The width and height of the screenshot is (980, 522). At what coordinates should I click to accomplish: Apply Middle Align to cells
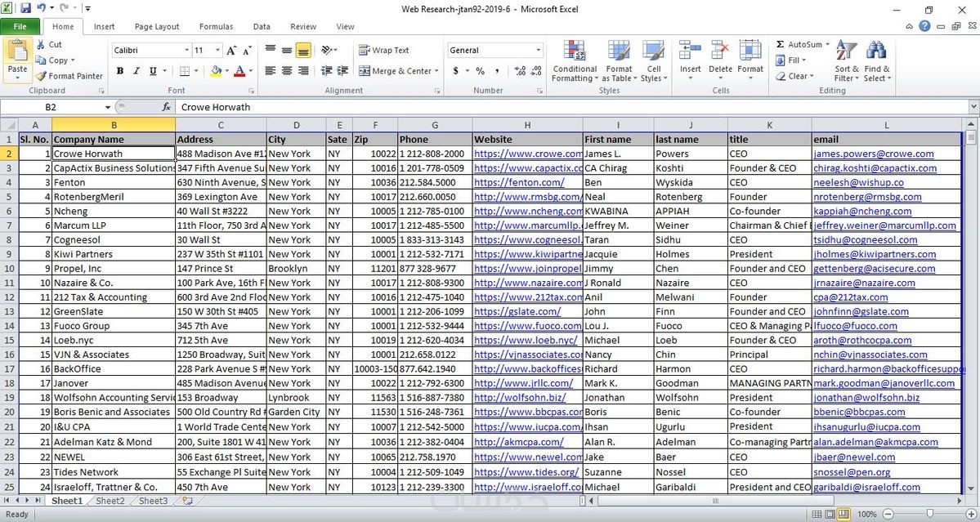point(287,50)
